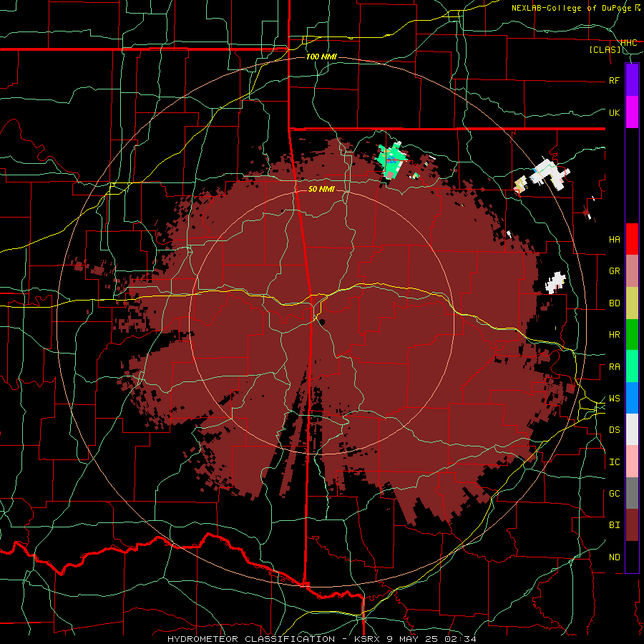Click the HR green legend swatch
This screenshot has width=644, height=644.
pyautogui.click(x=632, y=334)
